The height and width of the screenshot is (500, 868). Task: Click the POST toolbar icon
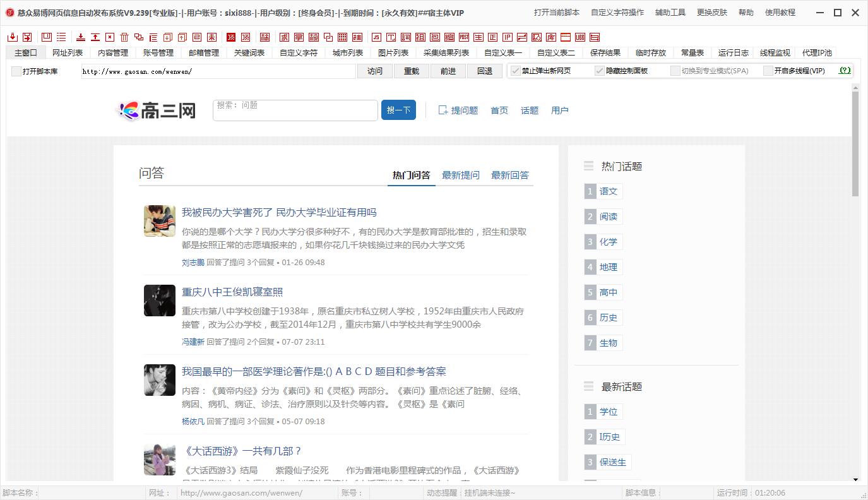(464, 37)
